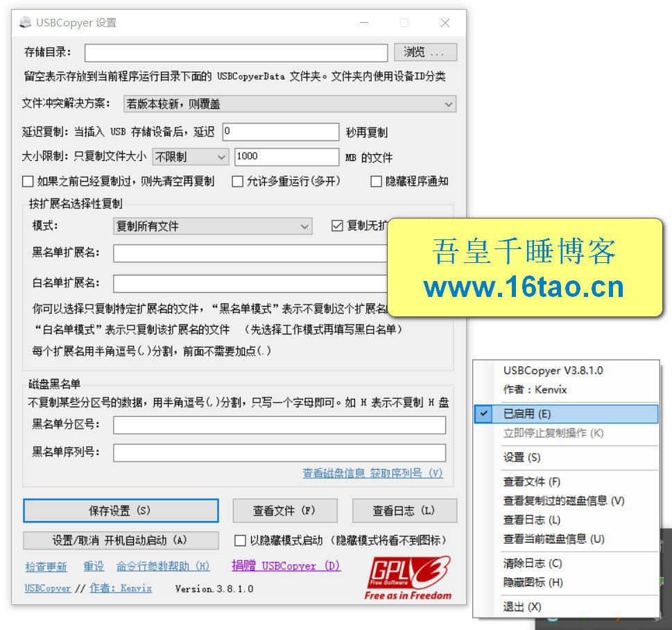Open the 查看磁盘信息 获取序列号 link
Image resolution: width=672 pixels, height=630 pixels.
pyautogui.click(x=372, y=473)
